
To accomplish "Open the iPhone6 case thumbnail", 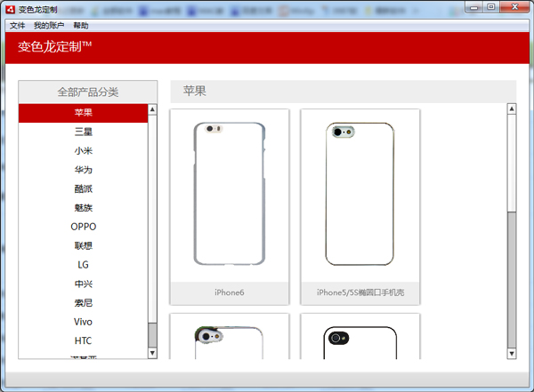I will point(229,195).
